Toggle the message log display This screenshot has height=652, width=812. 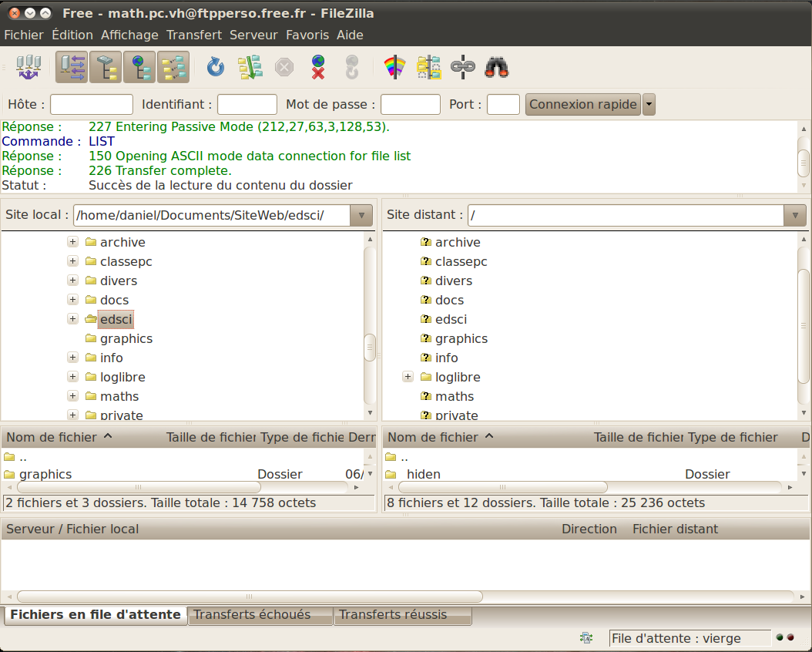[x=72, y=68]
